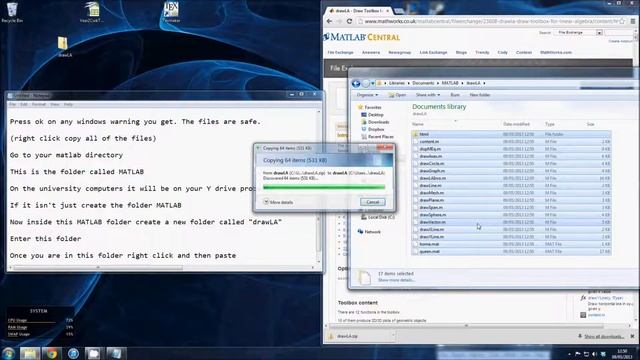Open the File Exchange navigation link
Image resolution: width=640 pixels, height=360 pixels.
340,53
